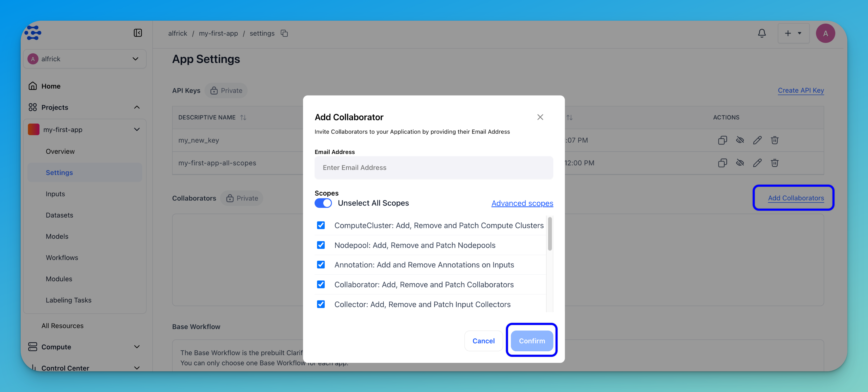Click the notification bell icon
The height and width of the screenshot is (392, 868).
[x=762, y=33]
